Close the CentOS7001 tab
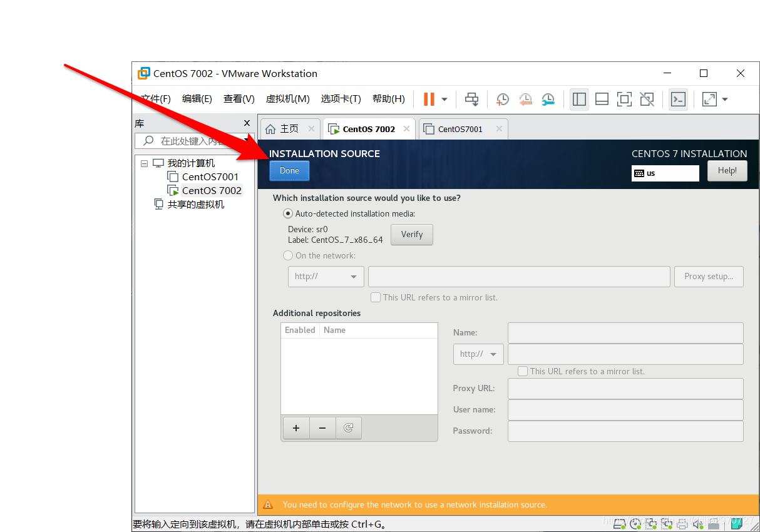This screenshot has width=760, height=532. [x=499, y=129]
